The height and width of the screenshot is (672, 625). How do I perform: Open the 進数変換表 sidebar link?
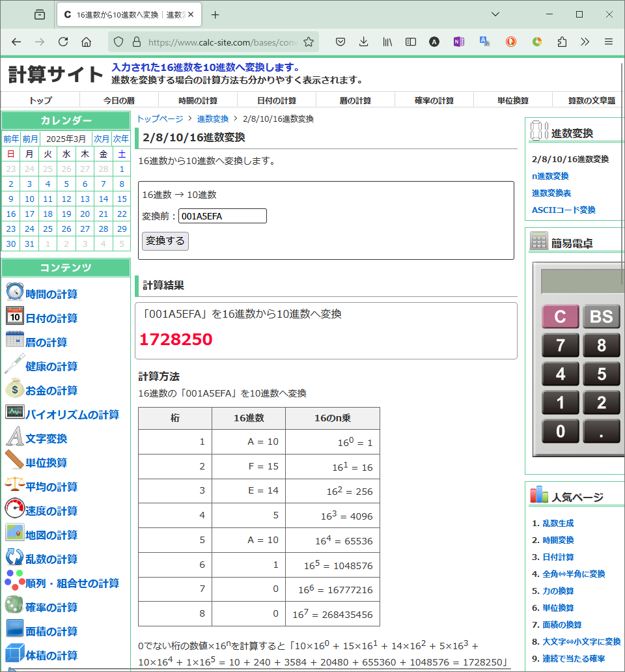click(x=551, y=193)
